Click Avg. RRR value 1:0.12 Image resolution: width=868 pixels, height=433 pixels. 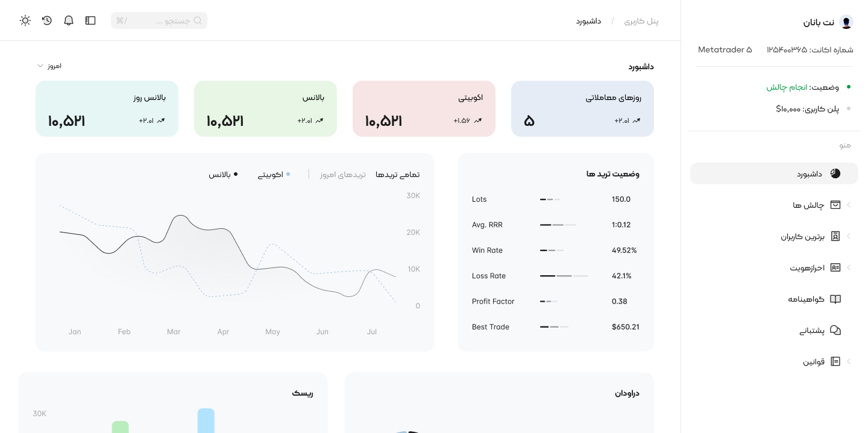[621, 225]
